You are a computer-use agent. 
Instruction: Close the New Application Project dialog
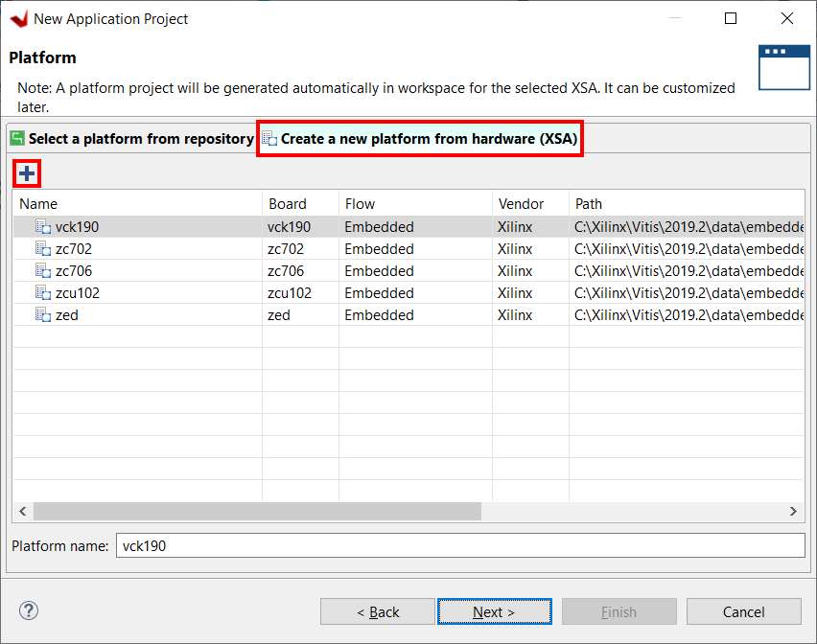click(786, 19)
